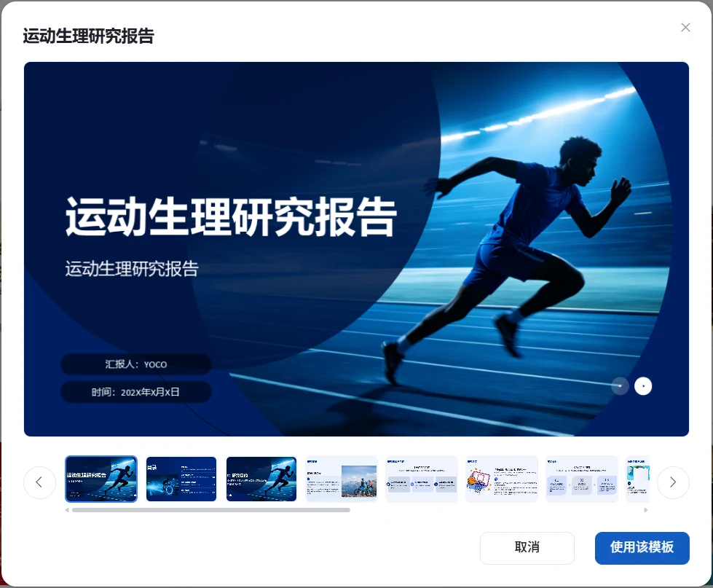The height and width of the screenshot is (588, 713).
Task: Click the 使用该模板 button
Action: [642, 548]
